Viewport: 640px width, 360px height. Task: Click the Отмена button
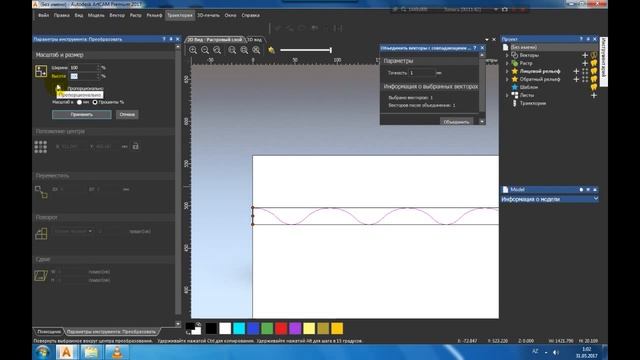(x=127, y=115)
